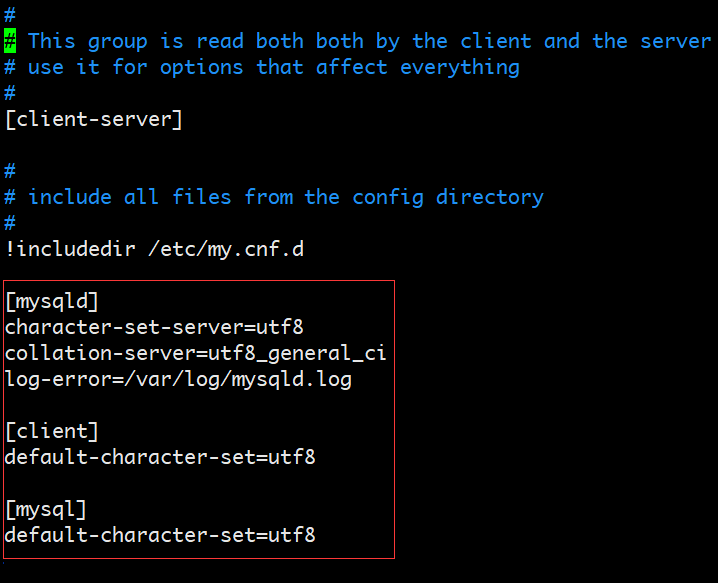The height and width of the screenshot is (583, 718).
Task: Click the green cursor hash character
Action: (10, 41)
